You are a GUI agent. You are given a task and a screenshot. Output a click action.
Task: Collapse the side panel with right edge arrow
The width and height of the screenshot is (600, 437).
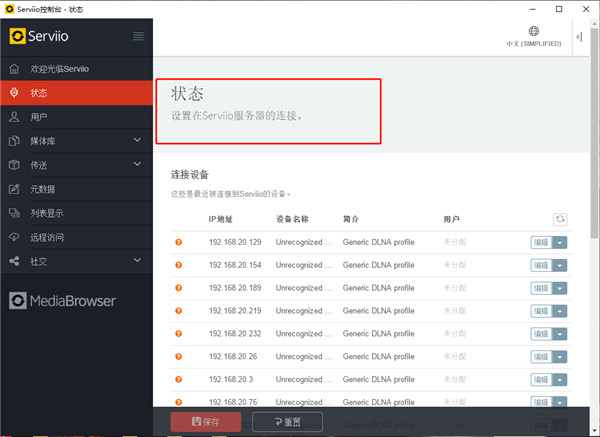(x=579, y=37)
